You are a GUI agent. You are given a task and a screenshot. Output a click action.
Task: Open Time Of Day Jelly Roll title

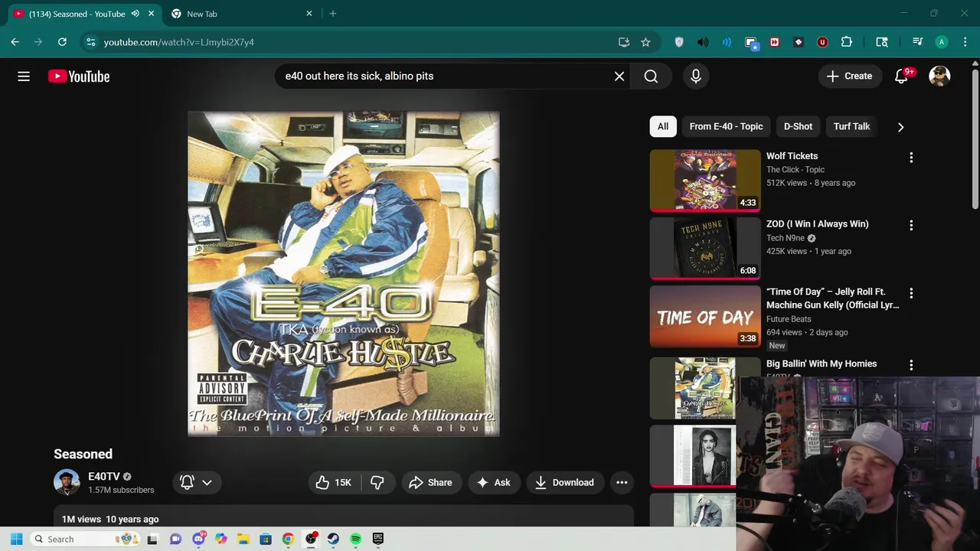[x=833, y=298]
